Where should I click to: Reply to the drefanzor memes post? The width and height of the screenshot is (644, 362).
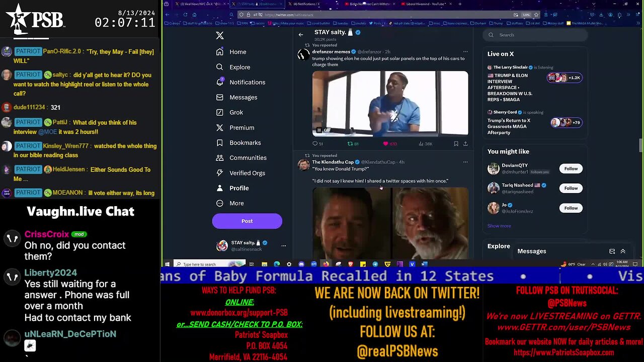coord(318,144)
